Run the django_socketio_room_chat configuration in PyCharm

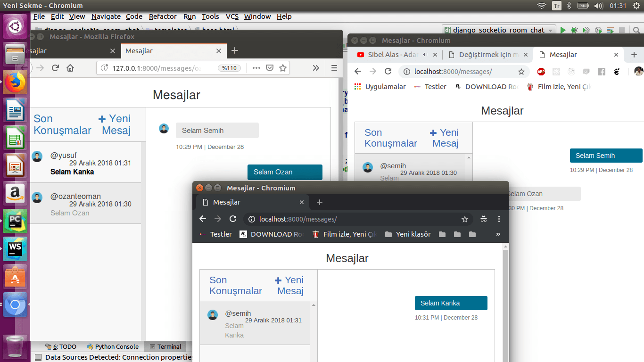click(x=562, y=30)
